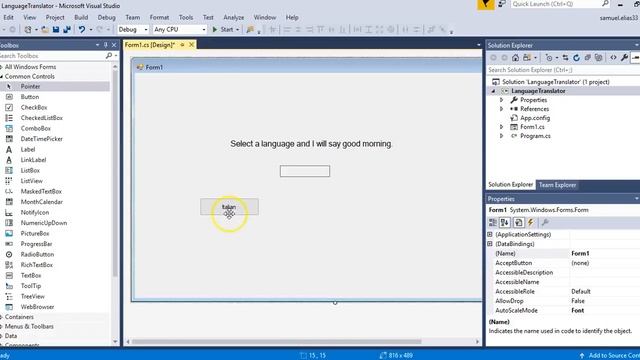640x360 pixels.
Task: Click the View Code icon in Solution Explorer
Action: (x=613, y=58)
